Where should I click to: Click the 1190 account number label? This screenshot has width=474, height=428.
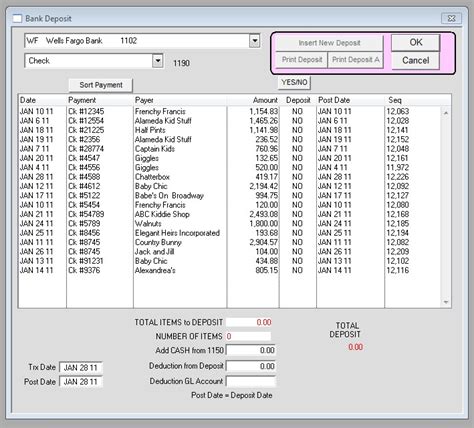(181, 63)
